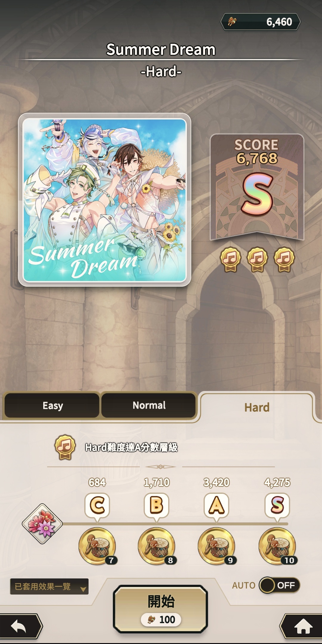This screenshot has width=322, height=644.
Task: Tap the SCORE 6,768 rank banner
Action: click(257, 187)
